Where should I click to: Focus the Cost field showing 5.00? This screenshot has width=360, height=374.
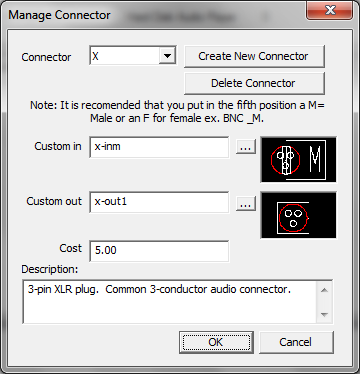click(x=159, y=251)
